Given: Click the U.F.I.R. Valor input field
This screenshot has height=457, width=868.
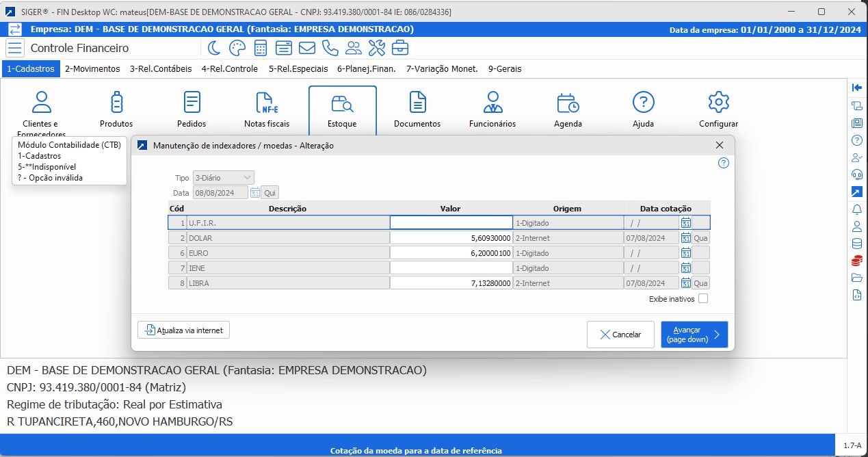Looking at the screenshot, I should pos(451,222).
